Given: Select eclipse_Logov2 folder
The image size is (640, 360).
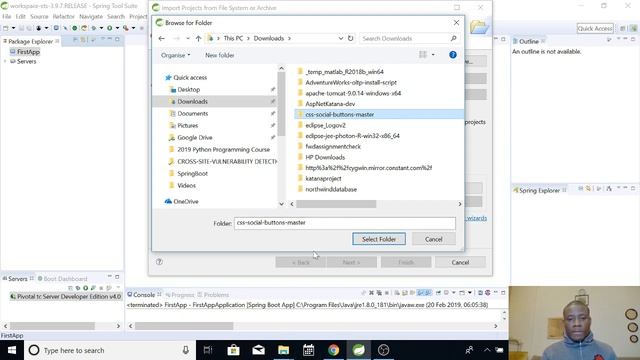Looking at the screenshot, I should pos(325,125).
